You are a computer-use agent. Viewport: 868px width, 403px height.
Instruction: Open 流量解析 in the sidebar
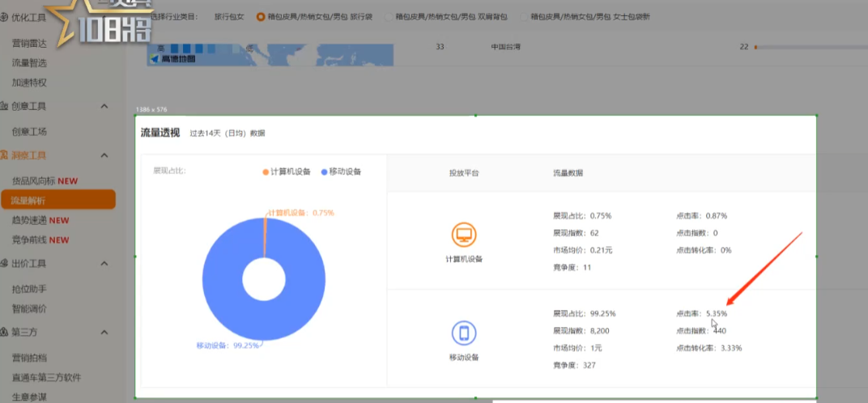pos(29,200)
